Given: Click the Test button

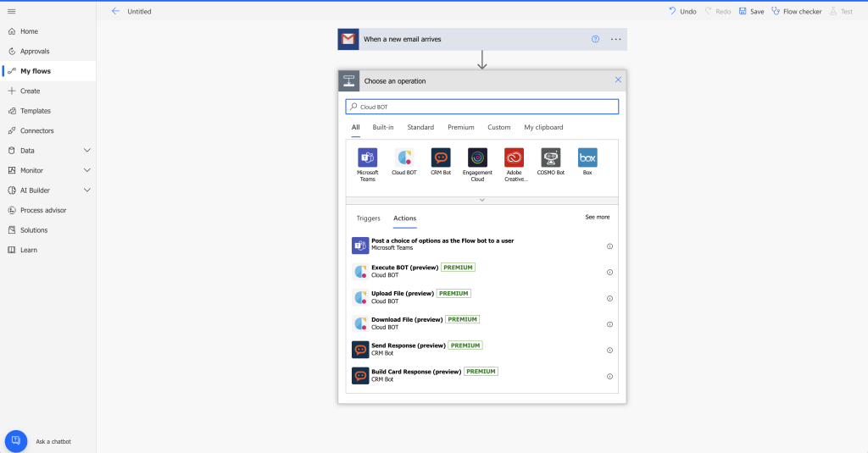Looking at the screenshot, I should coord(842,11).
